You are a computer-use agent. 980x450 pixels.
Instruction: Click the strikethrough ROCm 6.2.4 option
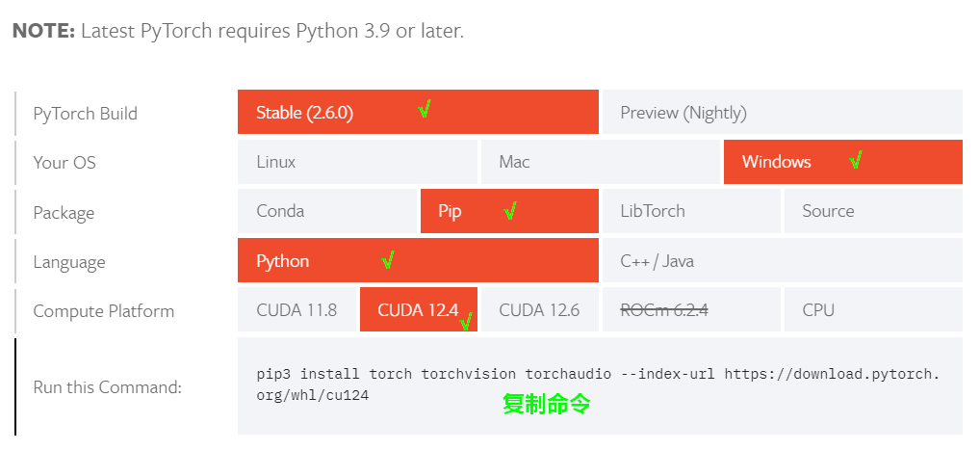pyautogui.click(x=691, y=309)
